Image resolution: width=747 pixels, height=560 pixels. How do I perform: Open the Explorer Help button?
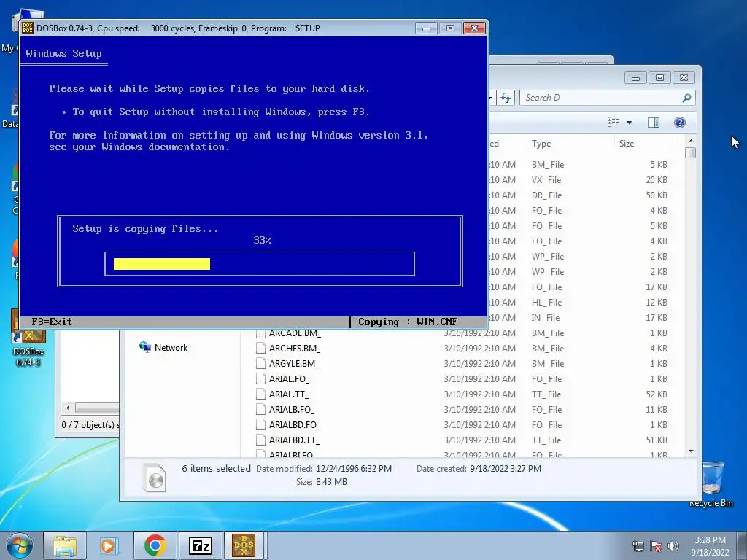(x=680, y=122)
